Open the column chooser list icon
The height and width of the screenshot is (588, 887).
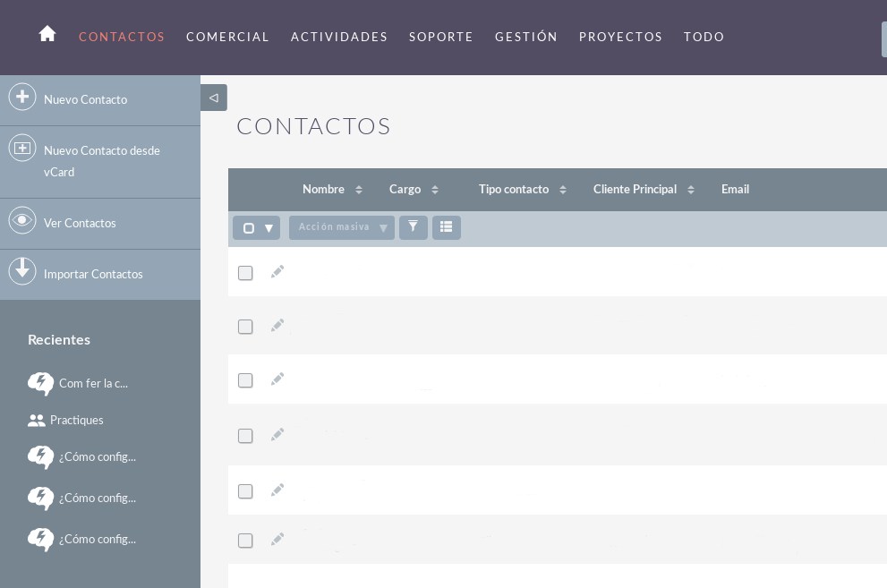pos(447,227)
